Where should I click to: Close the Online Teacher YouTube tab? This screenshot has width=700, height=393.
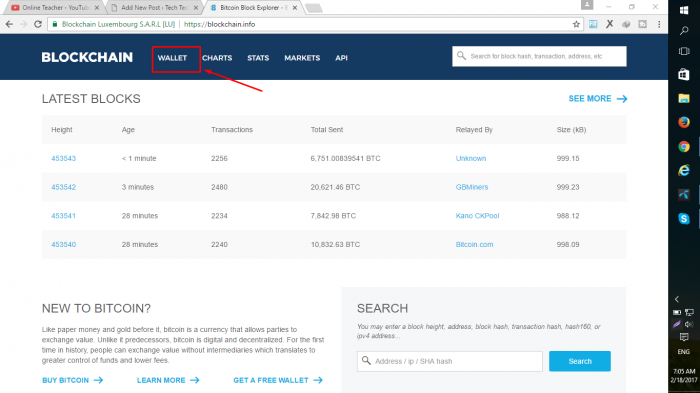(97, 8)
